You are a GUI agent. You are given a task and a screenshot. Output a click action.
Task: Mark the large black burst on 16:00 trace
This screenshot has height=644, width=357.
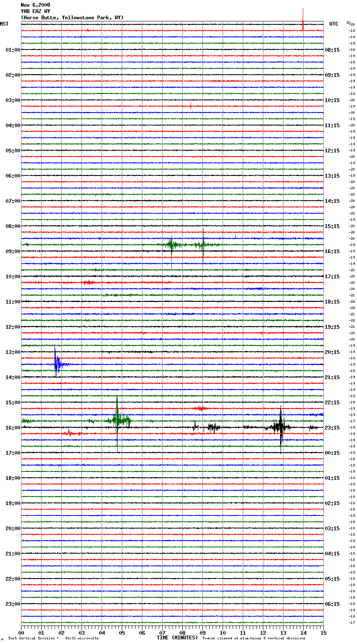pyautogui.click(x=280, y=428)
